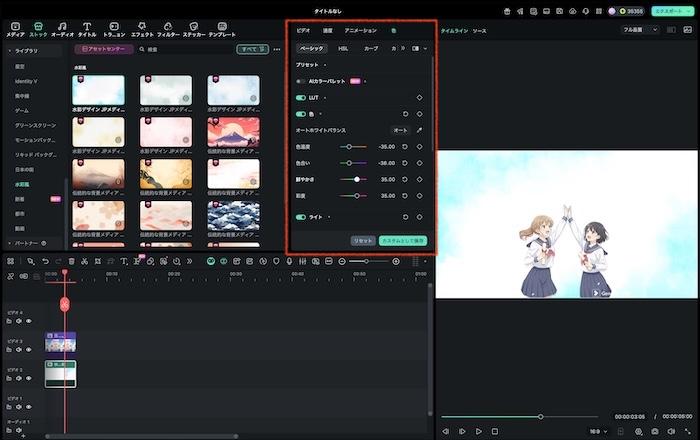Collapse the ライブラリ tree section
Viewport: 700px width, 440px height.
click(10, 51)
